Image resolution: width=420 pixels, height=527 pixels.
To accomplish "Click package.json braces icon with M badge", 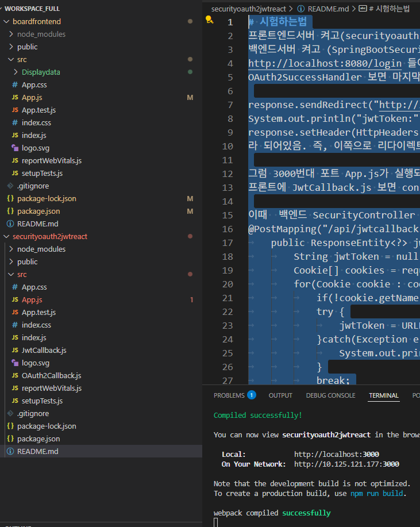I will click(10, 211).
